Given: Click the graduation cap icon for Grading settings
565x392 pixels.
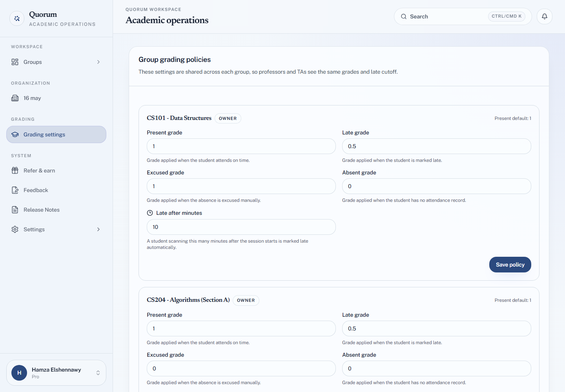Looking at the screenshot, I should tap(15, 134).
